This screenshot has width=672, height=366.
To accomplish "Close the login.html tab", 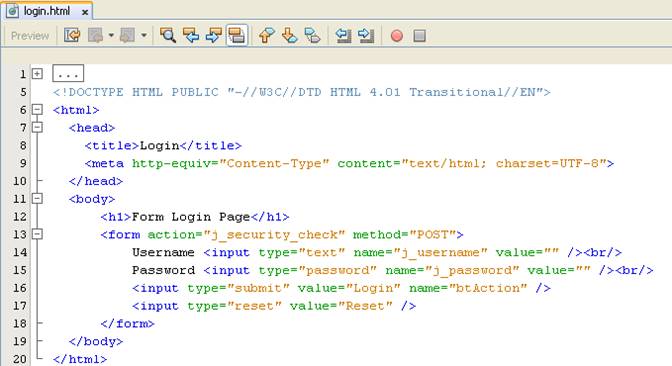I will (x=85, y=12).
